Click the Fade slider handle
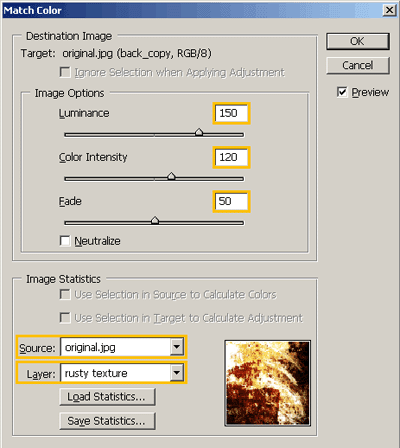 tap(155, 220)
